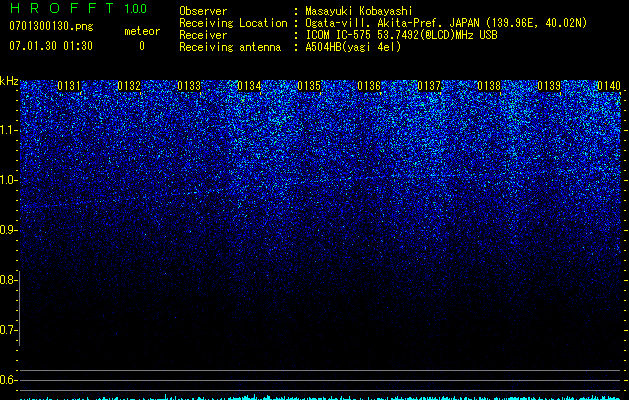Select the name Masayuki Kobayashi
The width and height of the screenshot is (629, 400).
click(x=359, y=11)
